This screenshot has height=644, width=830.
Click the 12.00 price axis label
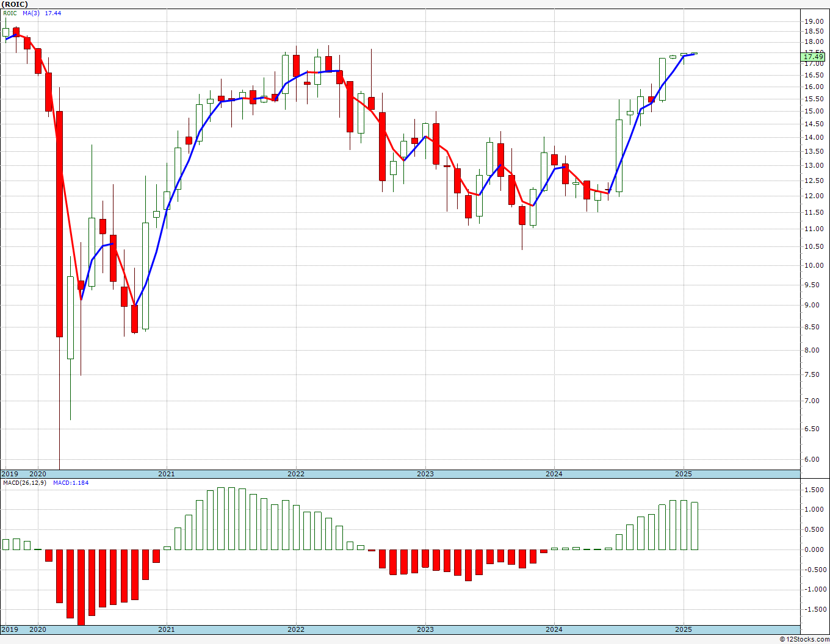pyautogui.click(x=814, y=196)
